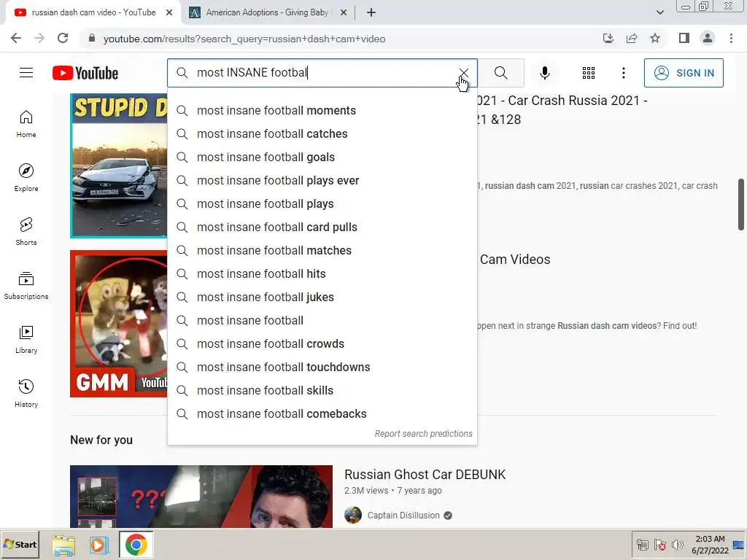This screenshot has width=747, height=560.
Task: Open the YouTube apps grid icon
Action: click(589, 73)
